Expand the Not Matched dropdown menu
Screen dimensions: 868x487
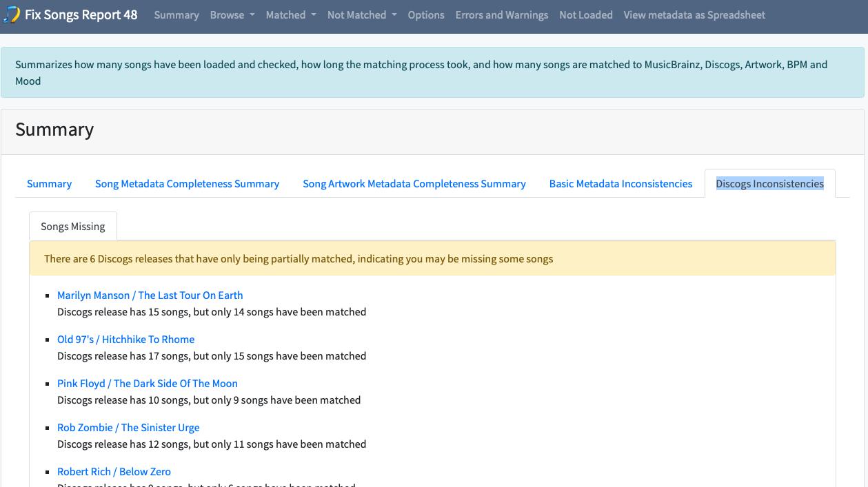click(362, 14)
